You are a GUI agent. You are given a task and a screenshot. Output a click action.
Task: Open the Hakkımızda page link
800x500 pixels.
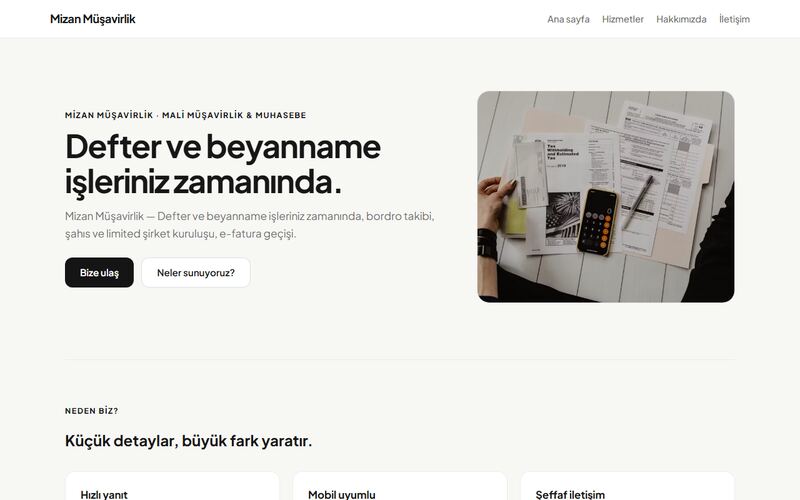click(681, 19)
